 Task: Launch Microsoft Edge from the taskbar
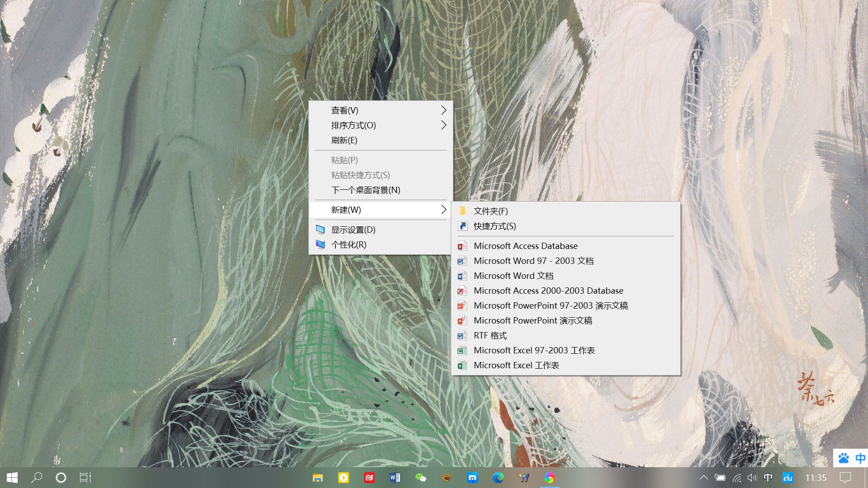click(499, 477)
